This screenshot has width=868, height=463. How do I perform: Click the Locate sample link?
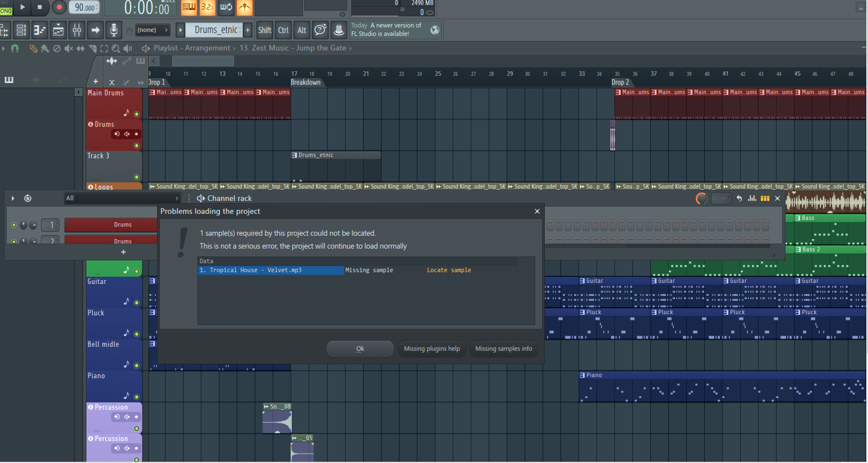pos(449,271)
